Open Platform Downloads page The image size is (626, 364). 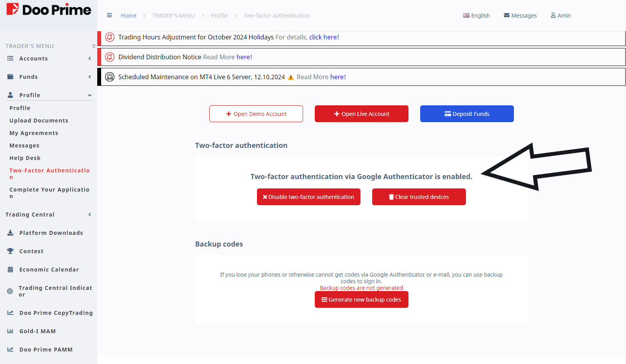[x=51, y=233]
